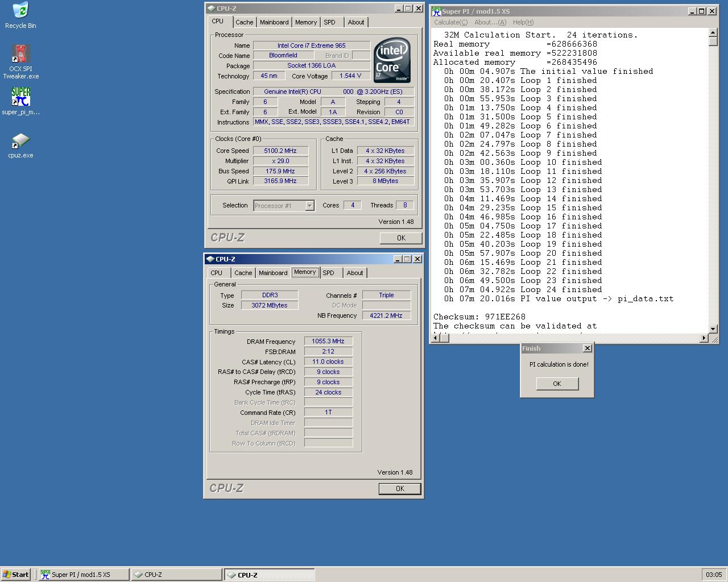Screen dimensions: 728x582
Task: Open the Cache tab in lower CPU-Z
Action: (243, 273)
